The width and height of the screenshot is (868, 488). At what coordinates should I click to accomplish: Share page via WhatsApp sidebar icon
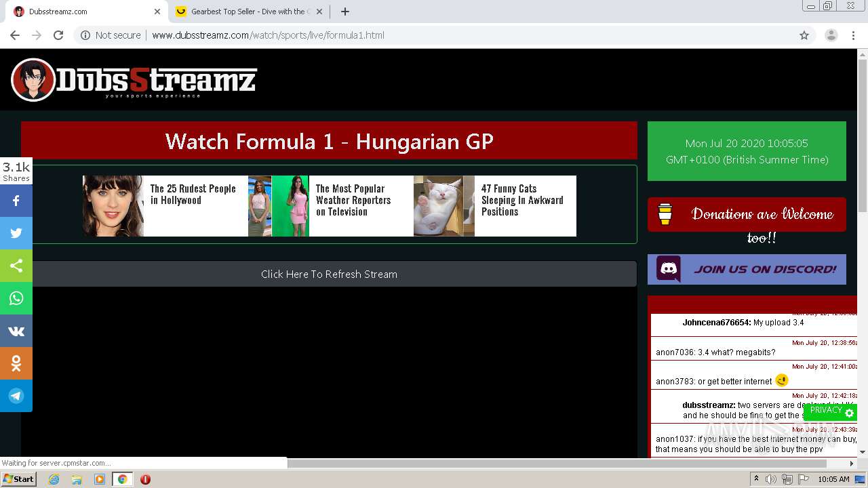pyautogui.click(x=16, y=298)
